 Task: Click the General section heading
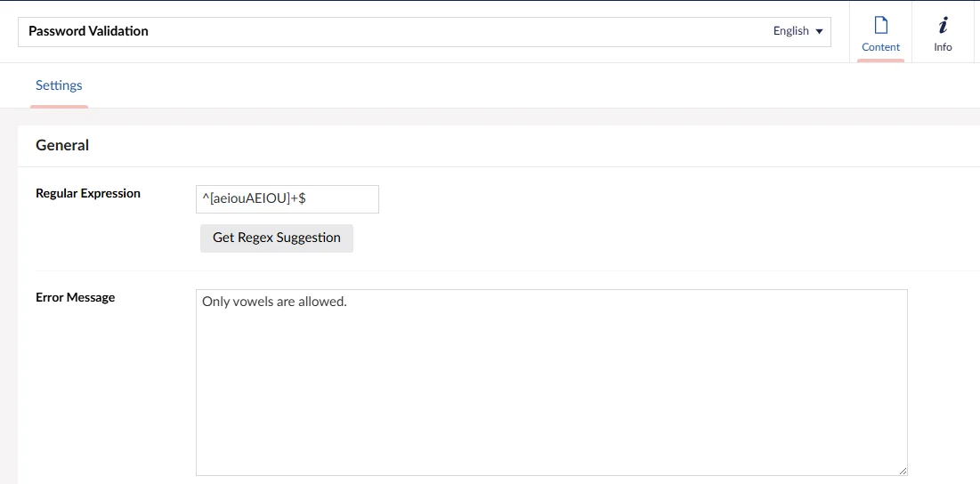[62, 145]
